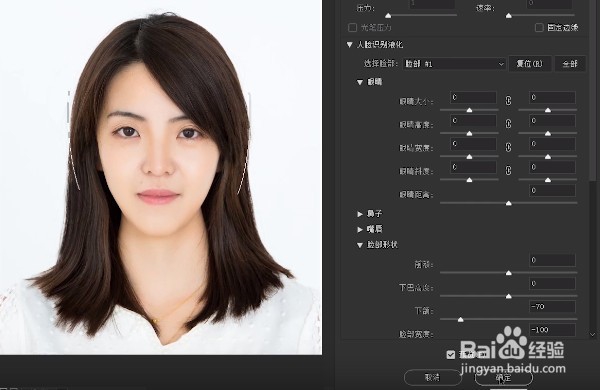Enable the 光笔压力 stylus pressure checkbox
Viewport: 600px width, 390px height.
(x=352, y=28)
